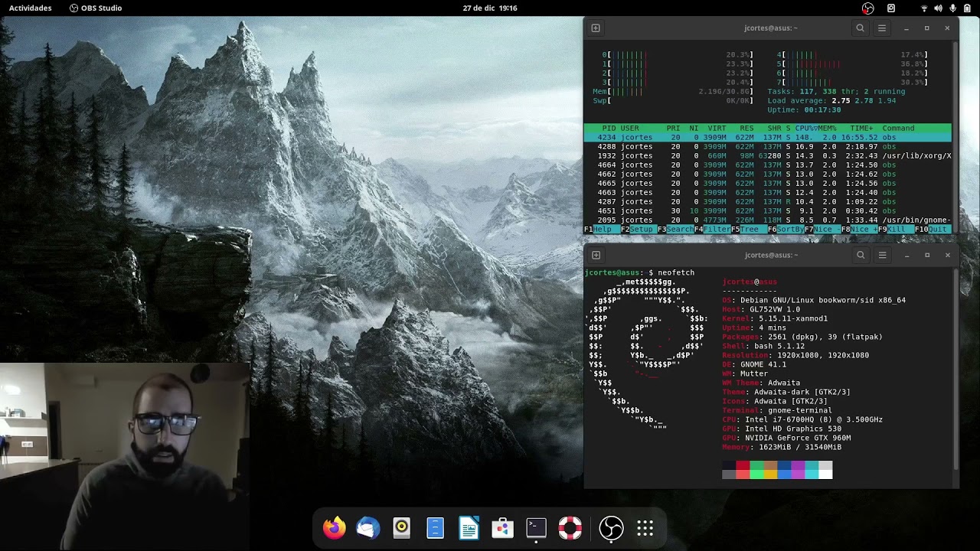The width and height of the screenshot is (980, 551).
Task: Click the volume speaker icon in the top bar
Action: 939,8
